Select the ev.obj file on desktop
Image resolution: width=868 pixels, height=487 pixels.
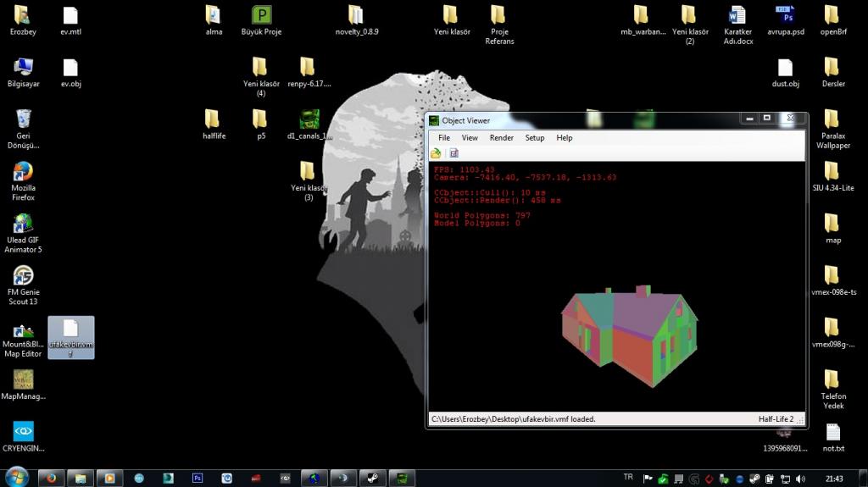pyautogui.click(x=70, y=73)
